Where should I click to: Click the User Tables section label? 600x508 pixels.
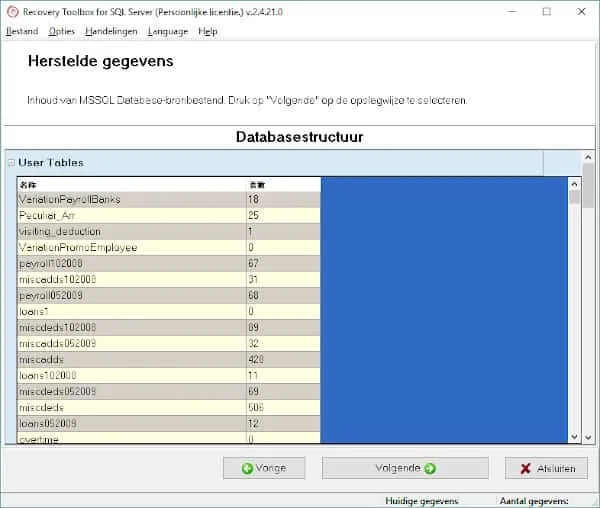[x=51, y=163]
